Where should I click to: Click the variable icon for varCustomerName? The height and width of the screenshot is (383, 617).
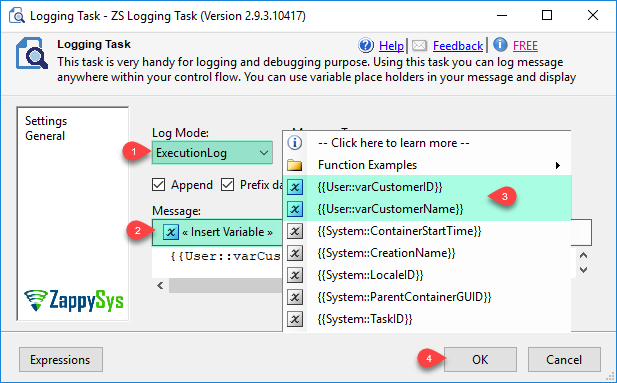tap(295, 209)
